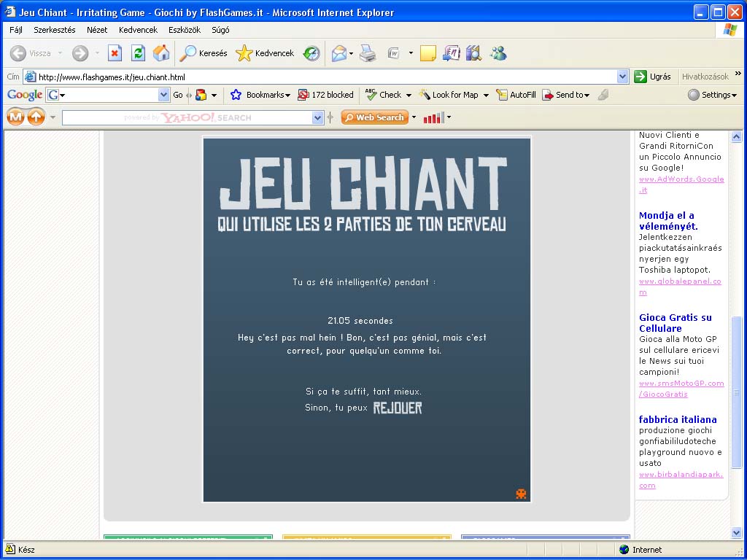Open the Súgó menu

coord(220,29)
